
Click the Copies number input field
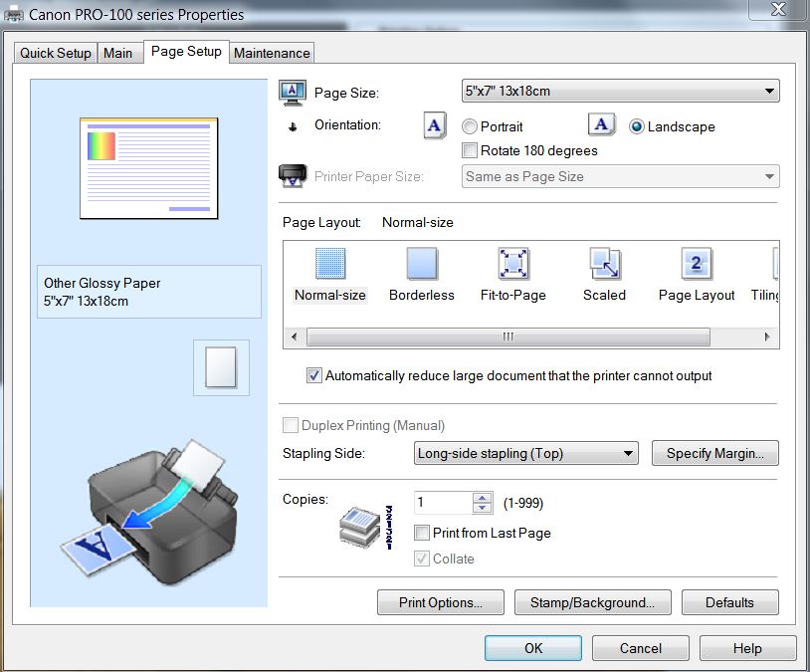443,503
